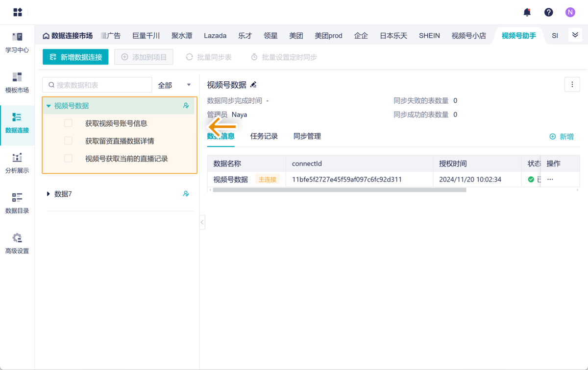Image resolution: width=588 pixels, height=370 pixels.
Task: Open 数据目录 in the left sidebar
Action: (x=17, y=202)
